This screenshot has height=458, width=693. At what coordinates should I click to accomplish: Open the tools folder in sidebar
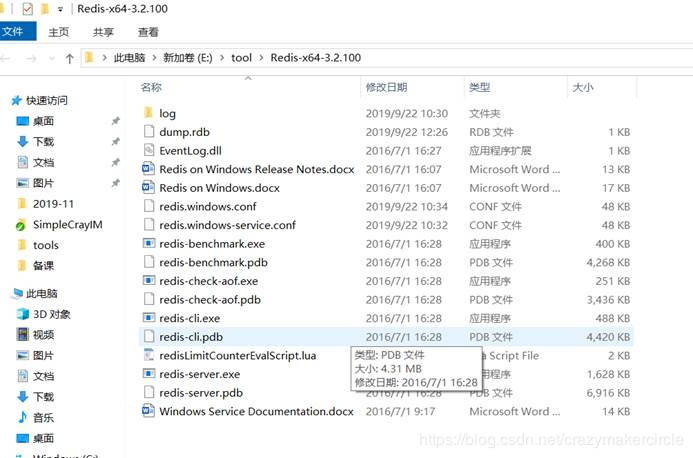pos(46,245)
